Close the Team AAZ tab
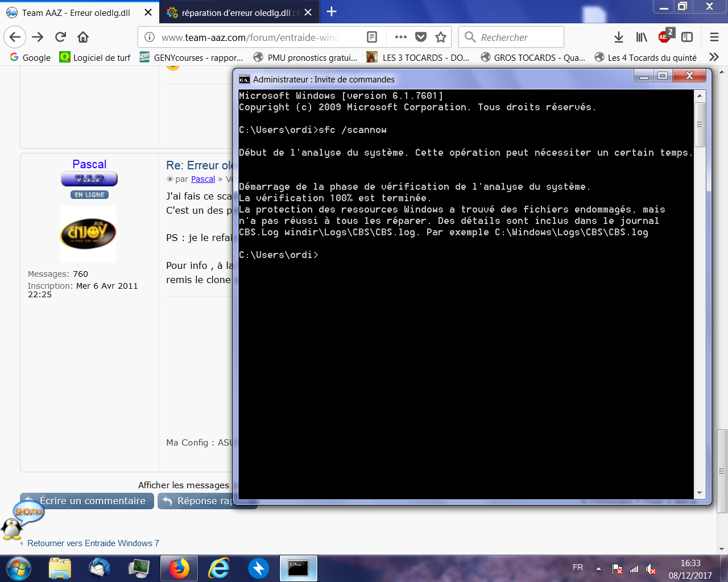Image resolution: width=728 pixels, height=582 pixels. 148,13
